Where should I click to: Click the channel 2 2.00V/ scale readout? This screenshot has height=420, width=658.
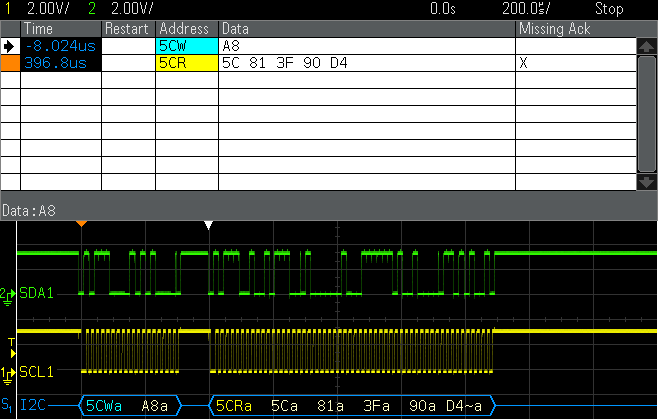coord(132,8)
